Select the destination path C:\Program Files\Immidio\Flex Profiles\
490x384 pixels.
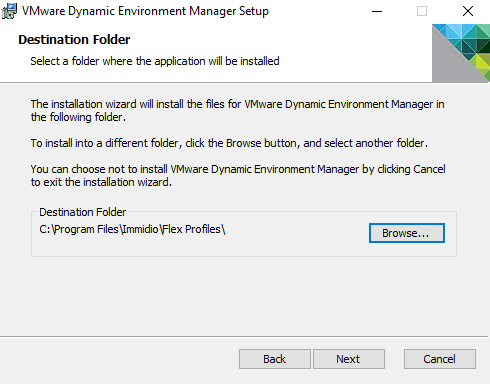(x=132, y=229)
